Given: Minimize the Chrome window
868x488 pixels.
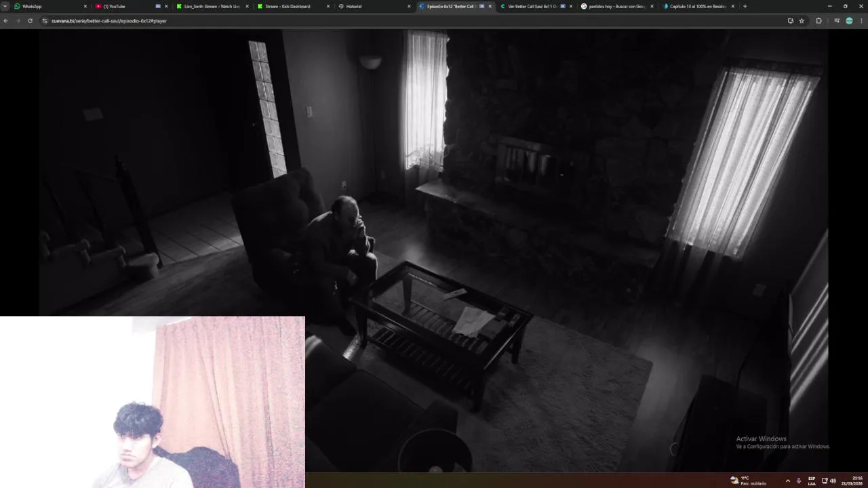Looking at the screenshot, I should [829, 6].
